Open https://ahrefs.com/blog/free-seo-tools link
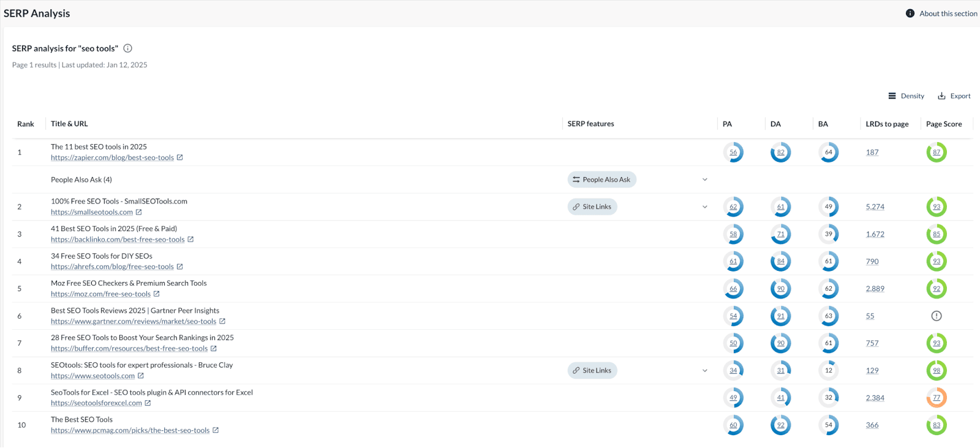980x448 pixels. 112,267
